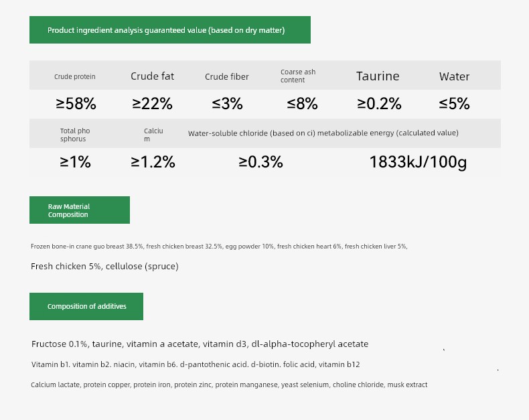Screen dimensions: 529x420
Task: Select the Fresh chicken 5%, cellulose line
Action: (104, 267)
